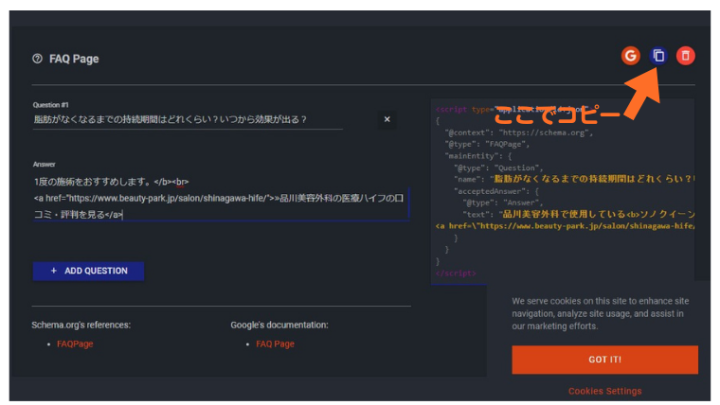720x405 pixels.
Task: Open the FAQPage Schema.org reference link
Action: [x=75, y=344]
